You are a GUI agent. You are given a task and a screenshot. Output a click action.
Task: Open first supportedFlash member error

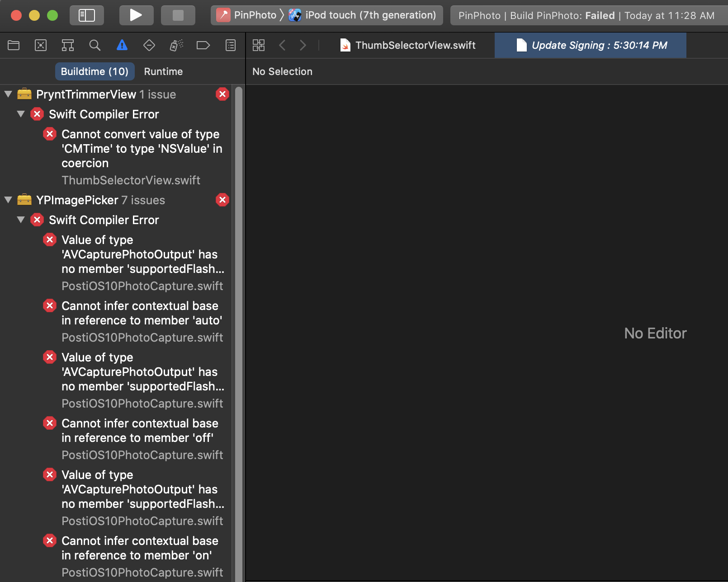tap(143, 254)
